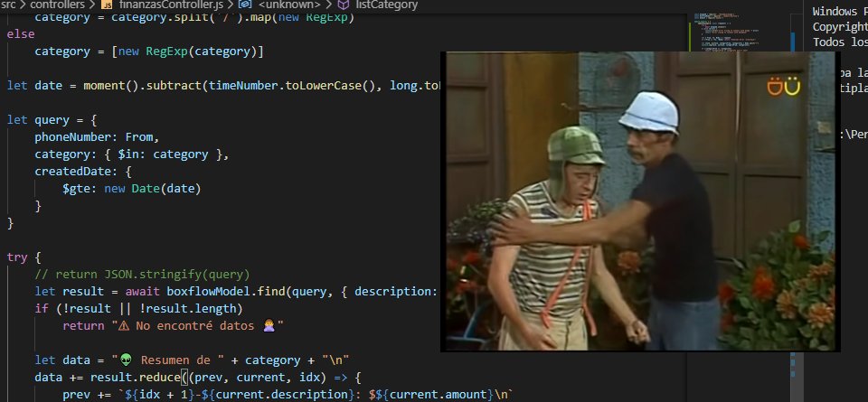Click the cube icon beside listCategory
868x402 pixels.
tap(344, 5)
